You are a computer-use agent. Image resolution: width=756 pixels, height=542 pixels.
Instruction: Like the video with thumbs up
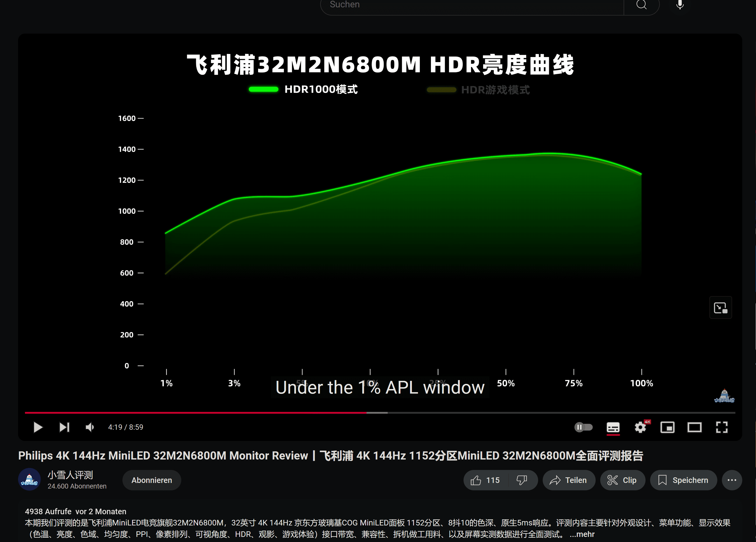pos(486,480)
